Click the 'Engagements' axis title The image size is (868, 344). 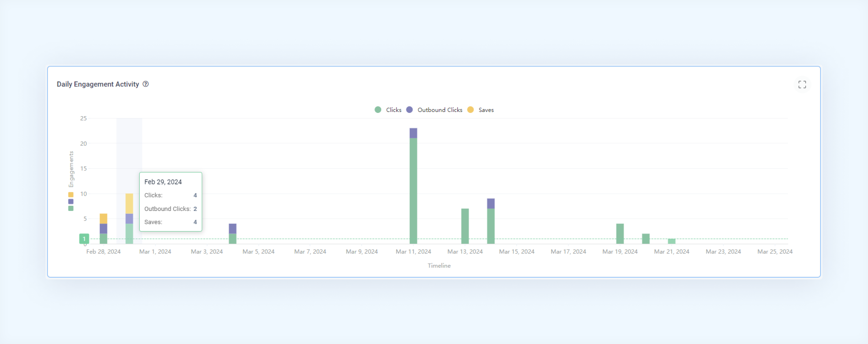(x=71, y=169)
